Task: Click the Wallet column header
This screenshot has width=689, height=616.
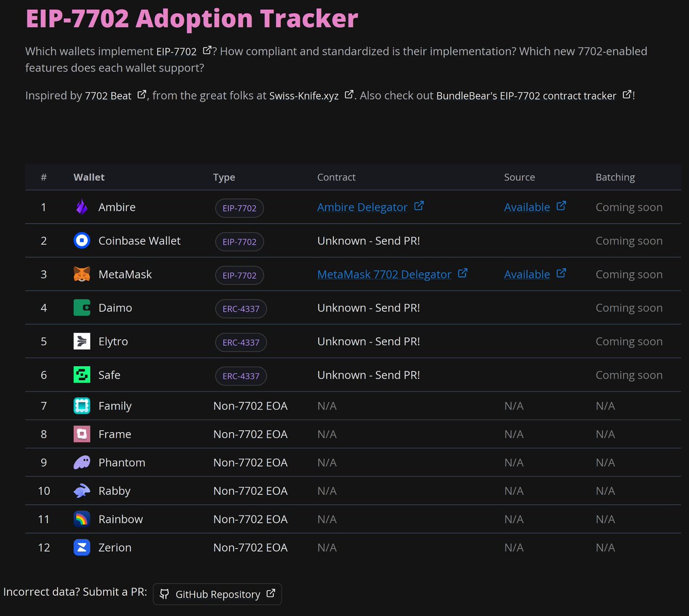Action: click(89, 177)
